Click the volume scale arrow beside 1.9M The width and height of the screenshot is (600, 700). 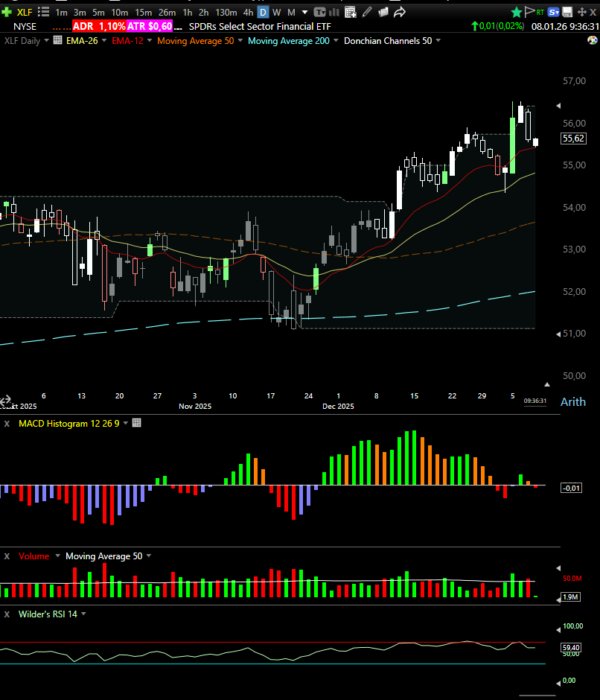(558, 600)
